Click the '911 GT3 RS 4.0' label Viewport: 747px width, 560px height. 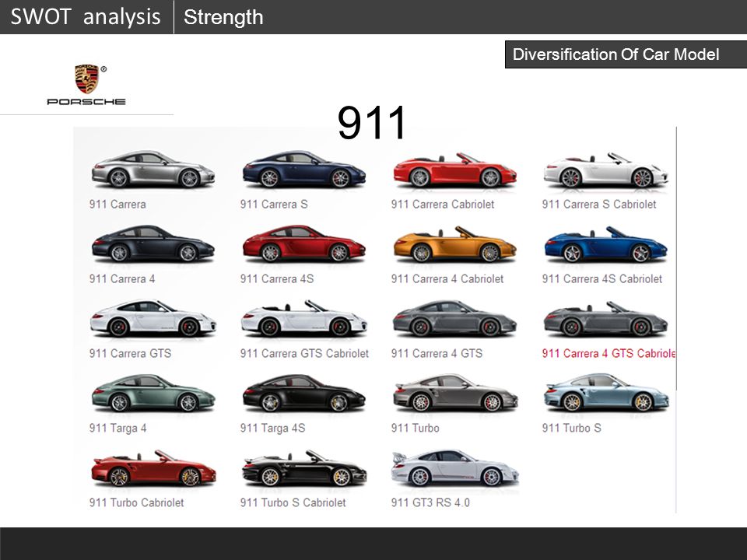430,503
